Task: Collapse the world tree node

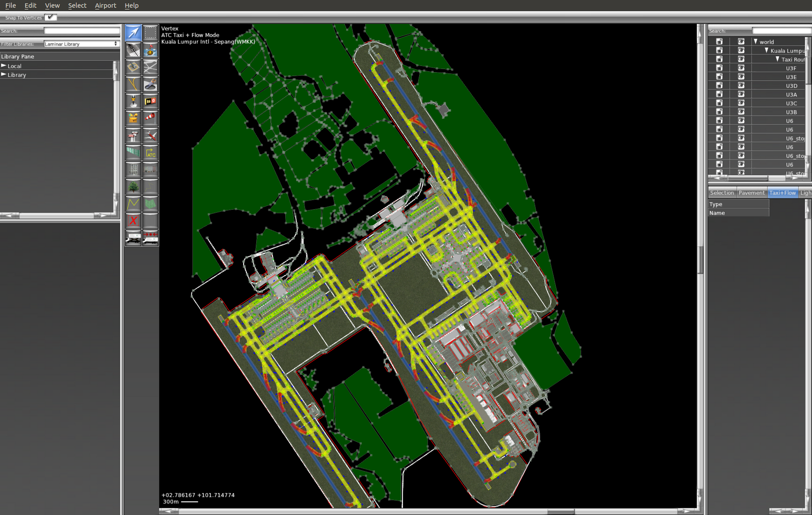Action: (756, 42)
